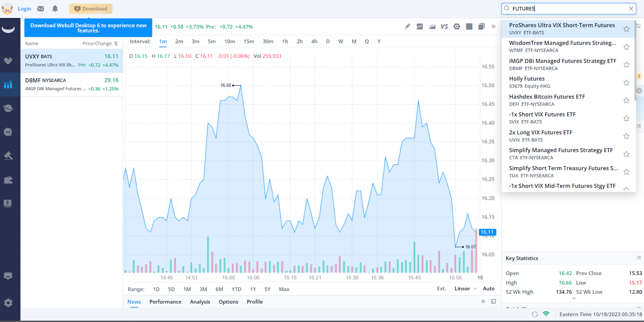
Task: Click the multi-window layout icon
Action: pos(481,27)
